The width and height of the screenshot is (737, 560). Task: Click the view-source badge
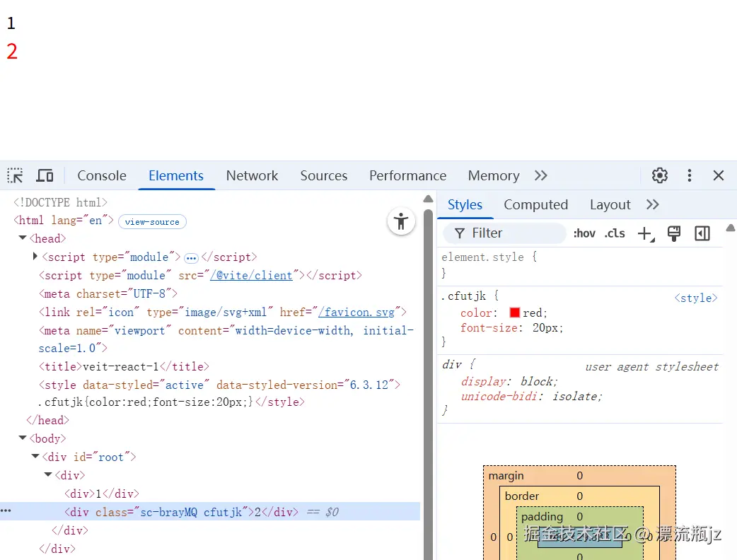pyautogui.click(x=152, y=221)
